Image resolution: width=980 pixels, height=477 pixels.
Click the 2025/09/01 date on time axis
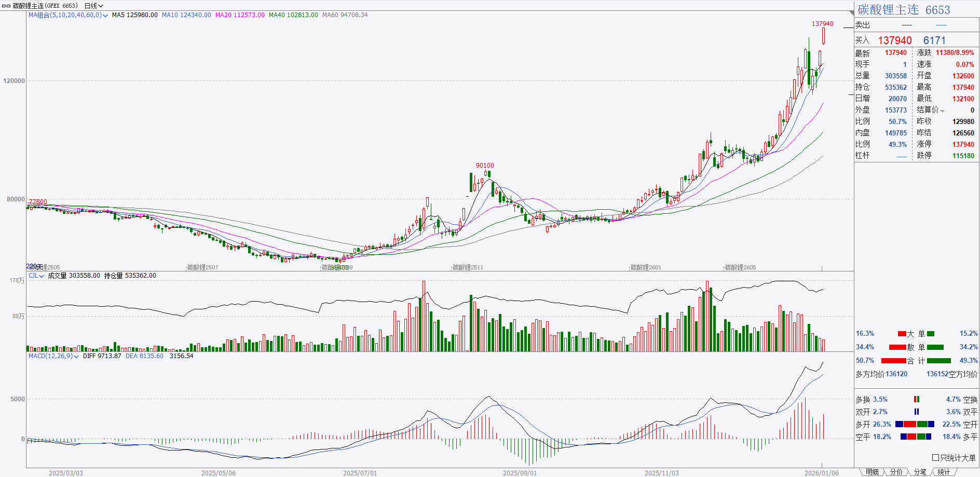click(x=520, y=473)
